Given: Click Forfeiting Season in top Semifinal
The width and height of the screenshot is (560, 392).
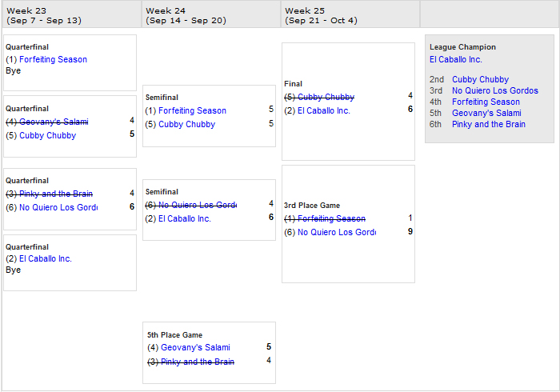Looking at the screenshot, I should click(x=192, y=111).
